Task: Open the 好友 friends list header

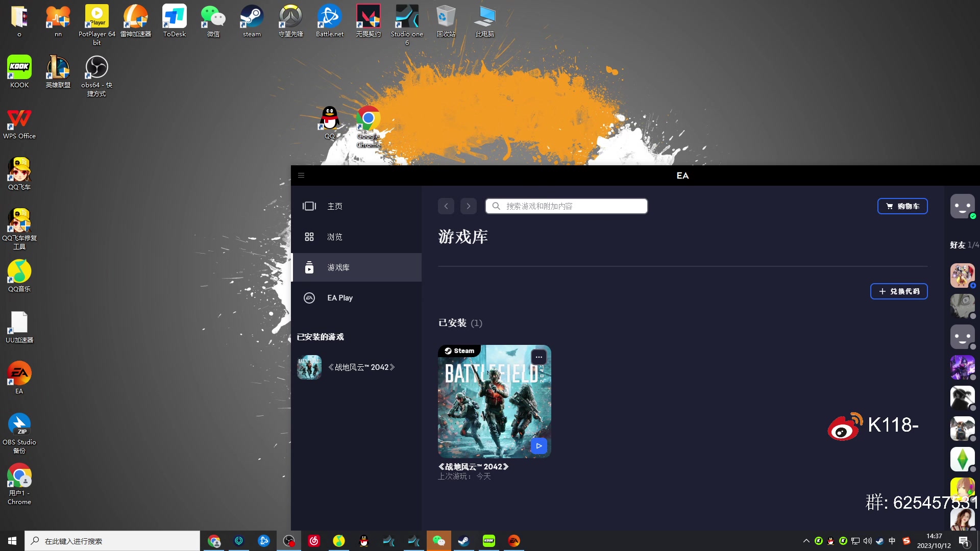Action: tap(964, 245)
